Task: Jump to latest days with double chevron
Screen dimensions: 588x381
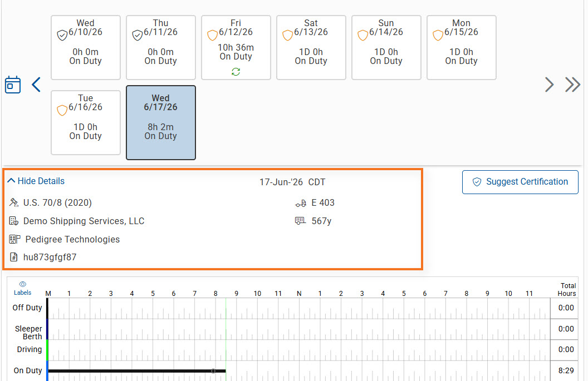Action: coord(572,85)
